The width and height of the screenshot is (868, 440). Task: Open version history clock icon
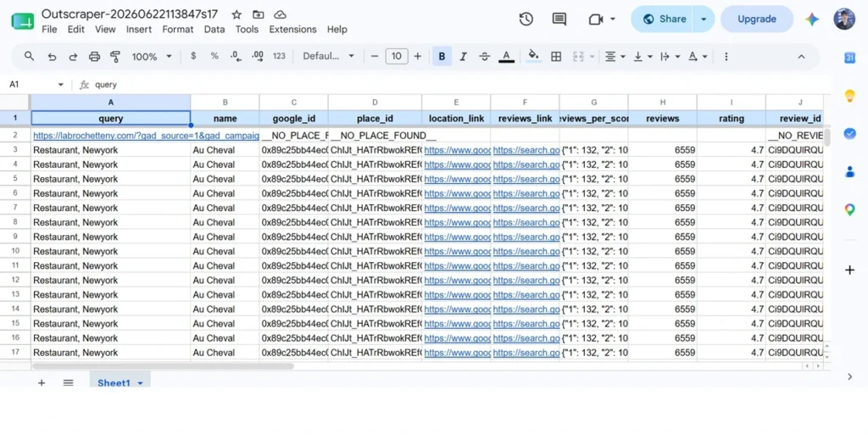526,19
